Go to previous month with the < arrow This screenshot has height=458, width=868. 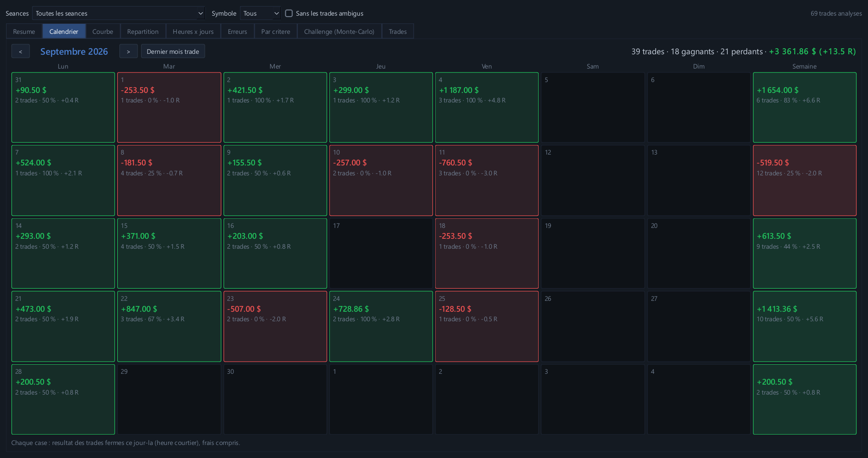tap(20, 51)
